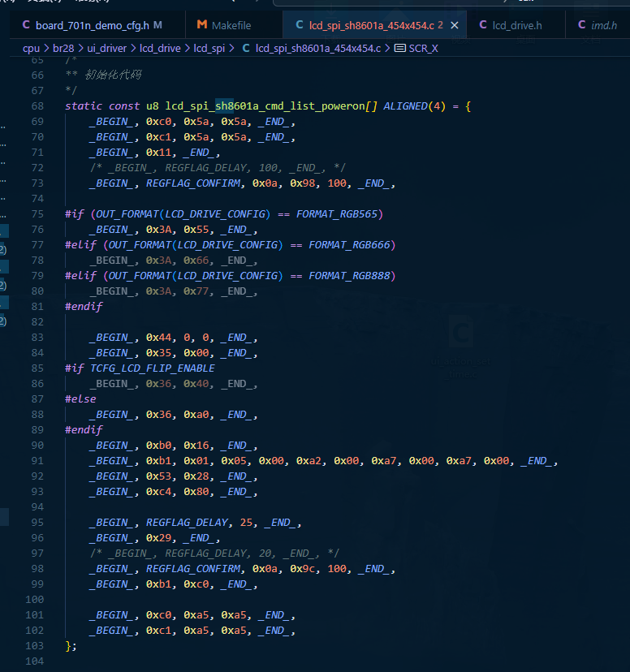
Task: Click line number 68 in gutter
Action: tap(37, 106)
